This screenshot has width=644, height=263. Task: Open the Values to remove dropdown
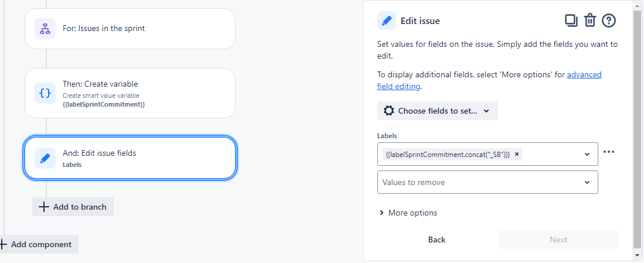(488, 182)
